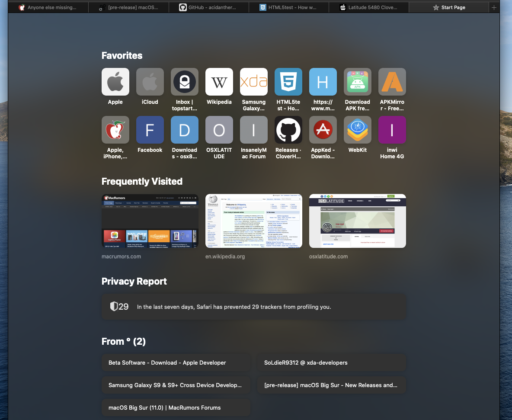The image size is (512, 420).
Task: Open the WebKit favorite icon
Action: (x=358, y=130)
